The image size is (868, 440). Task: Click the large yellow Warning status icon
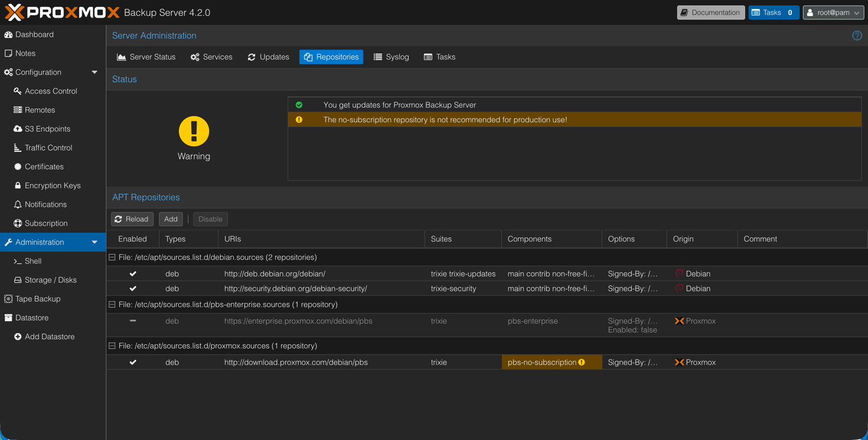[194, 131]
